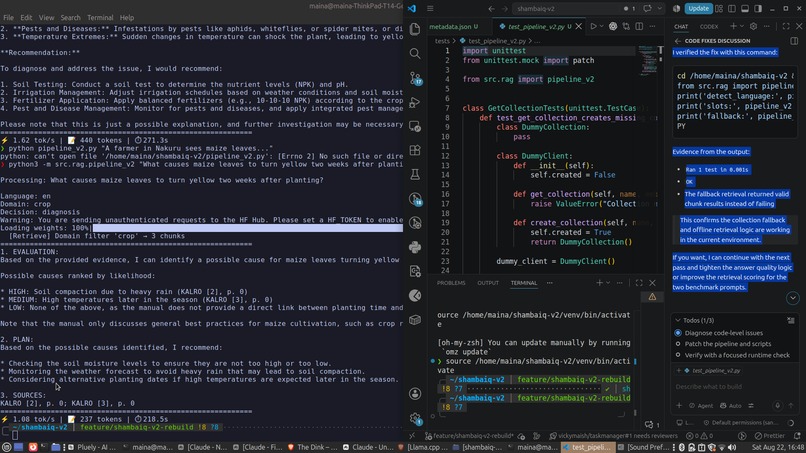The width and height of the screenshot is (806, 453).
Task: Open the Explorer view in VS Code
Action: 415,28
